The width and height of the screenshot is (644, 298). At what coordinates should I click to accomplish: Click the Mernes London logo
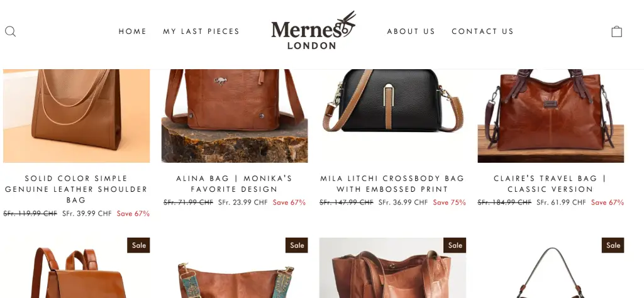[313, 30]
